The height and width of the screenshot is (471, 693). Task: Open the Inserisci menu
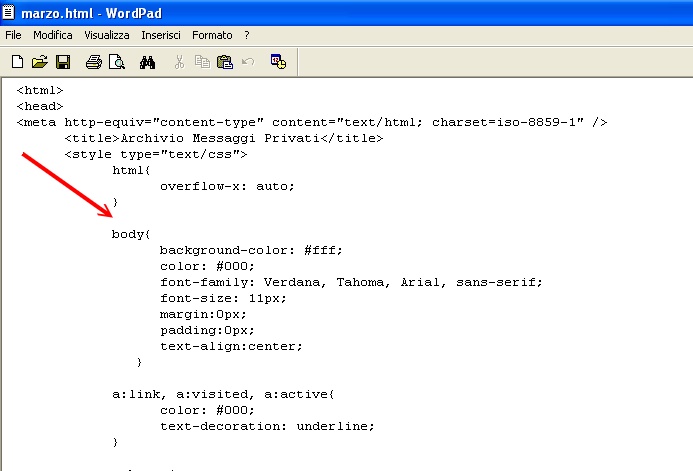pos(161,35)
